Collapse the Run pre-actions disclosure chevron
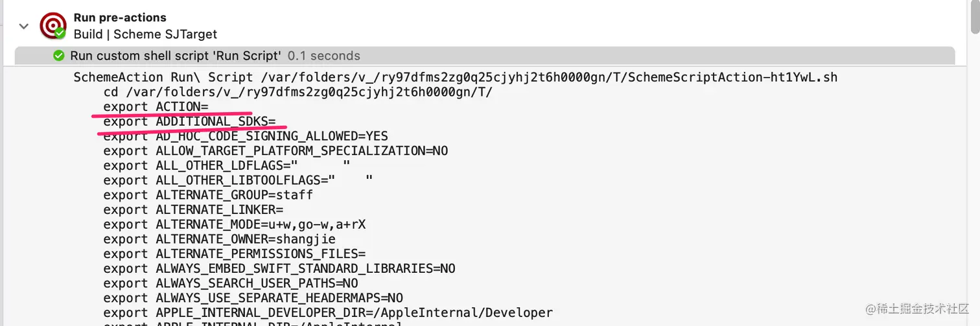980x326 pixels. point(24,26)
